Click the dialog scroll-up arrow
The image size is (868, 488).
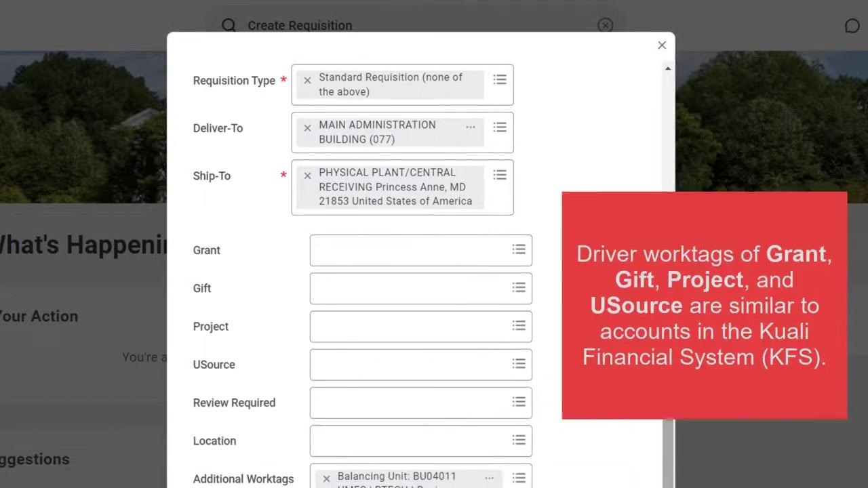[668, 68]
